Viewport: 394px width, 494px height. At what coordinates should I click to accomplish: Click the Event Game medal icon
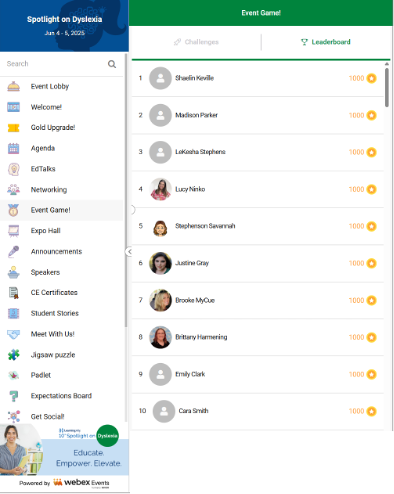pos(13,210)
